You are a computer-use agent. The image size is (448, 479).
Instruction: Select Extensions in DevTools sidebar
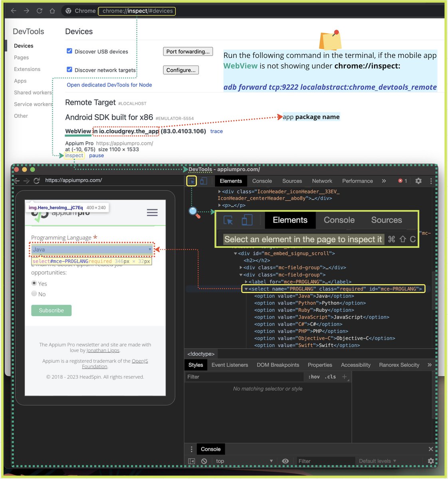click(27, 69)
